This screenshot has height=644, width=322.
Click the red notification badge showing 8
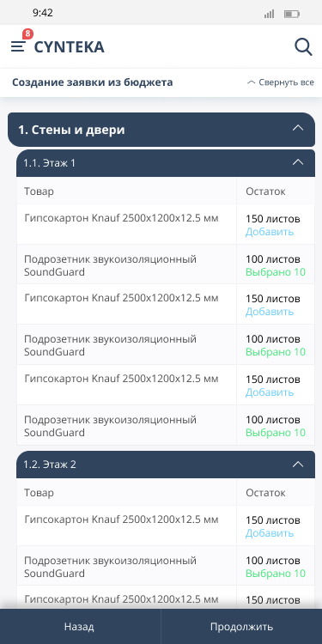point(27,34)
